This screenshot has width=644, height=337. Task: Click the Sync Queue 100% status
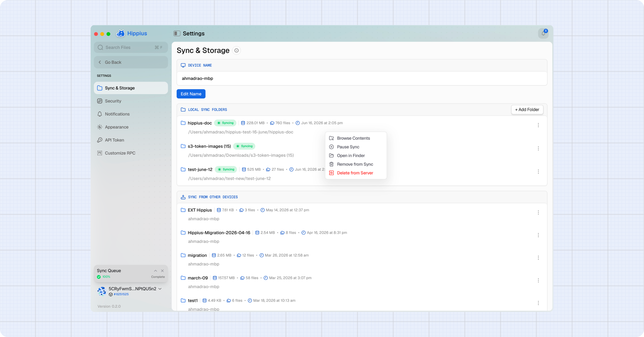(106, 277)
